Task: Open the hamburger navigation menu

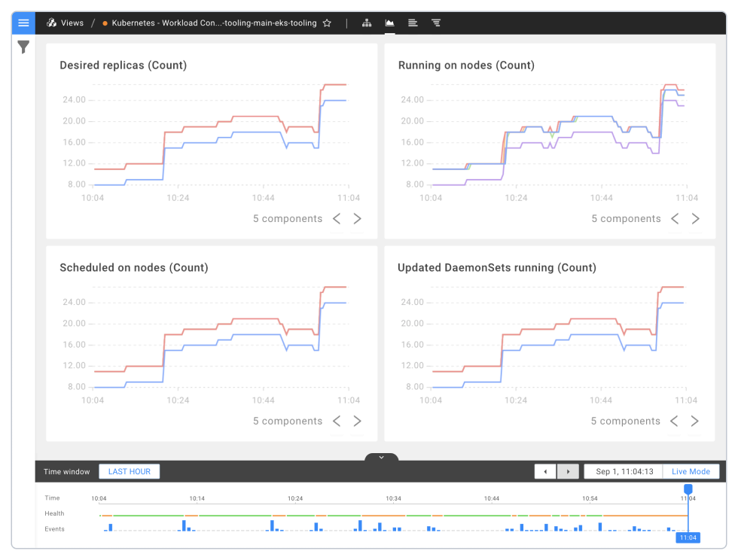Action: click(x=23, y=23)
